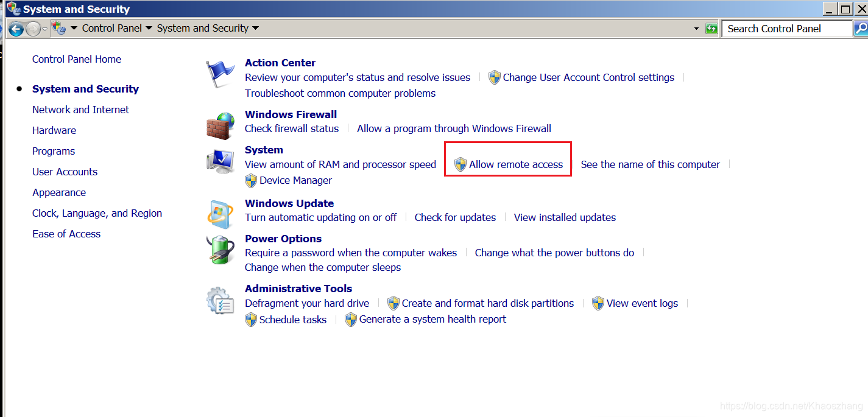Open the Windows Firewall heading
Screen dimensions: 868x417
[x=291, y=114]
